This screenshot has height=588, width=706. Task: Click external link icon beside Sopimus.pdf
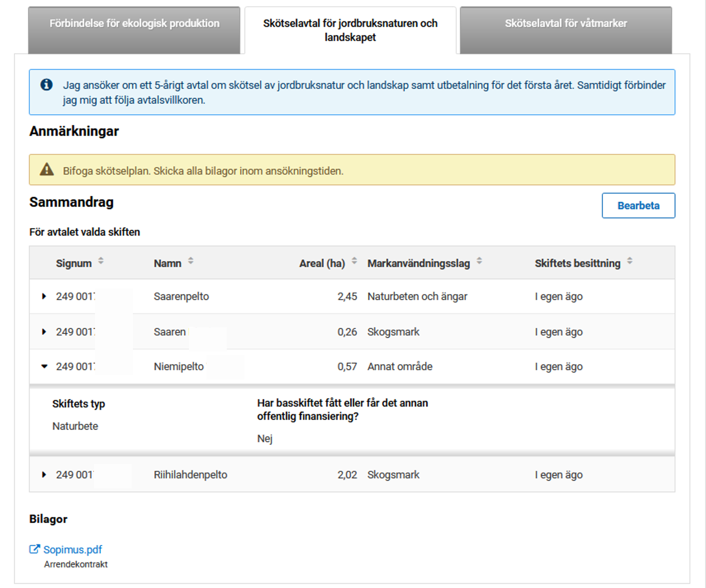click(x=34, y=549)
